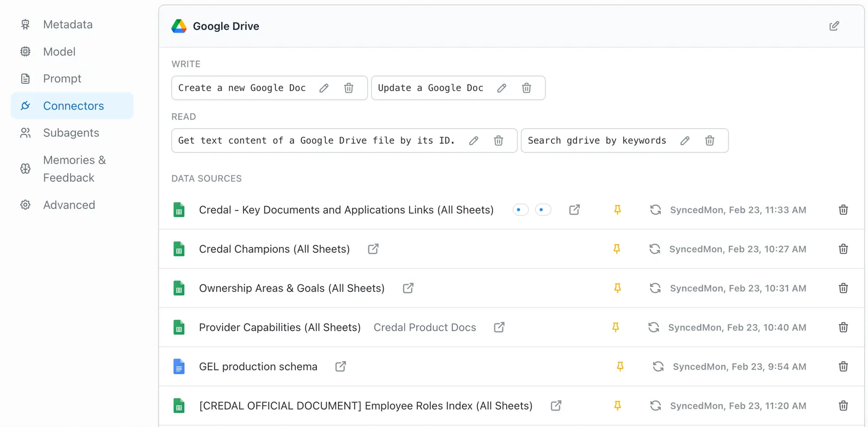Edit the 'Update a Google Doc' action
The width and height of the screenshot is (868, 427).
[502, 88]
